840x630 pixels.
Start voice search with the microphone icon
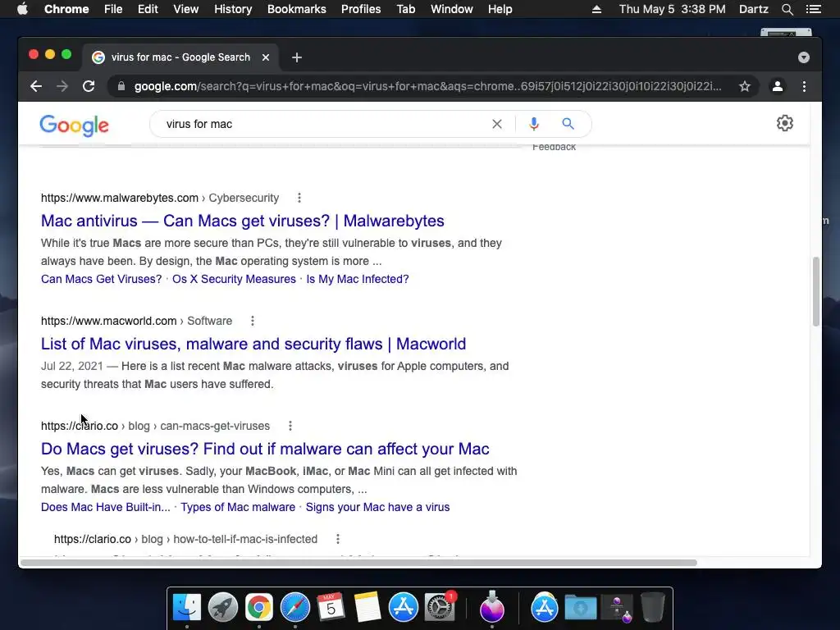533,124
